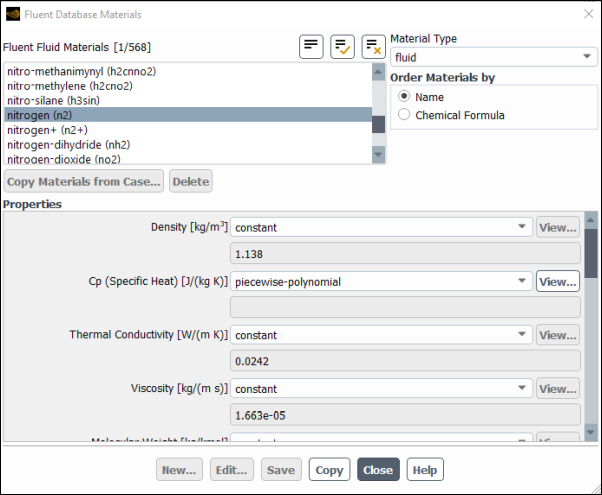Select the Chemical Formula radio button
This screenshot has width=602, height=495.
(x=404, y=114)
